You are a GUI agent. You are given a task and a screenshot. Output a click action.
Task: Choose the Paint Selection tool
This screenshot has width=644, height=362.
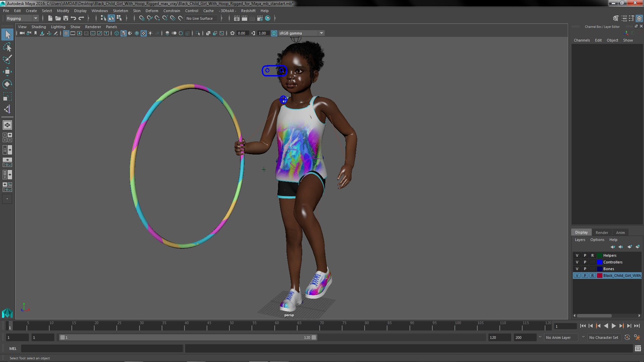[7, 59]
